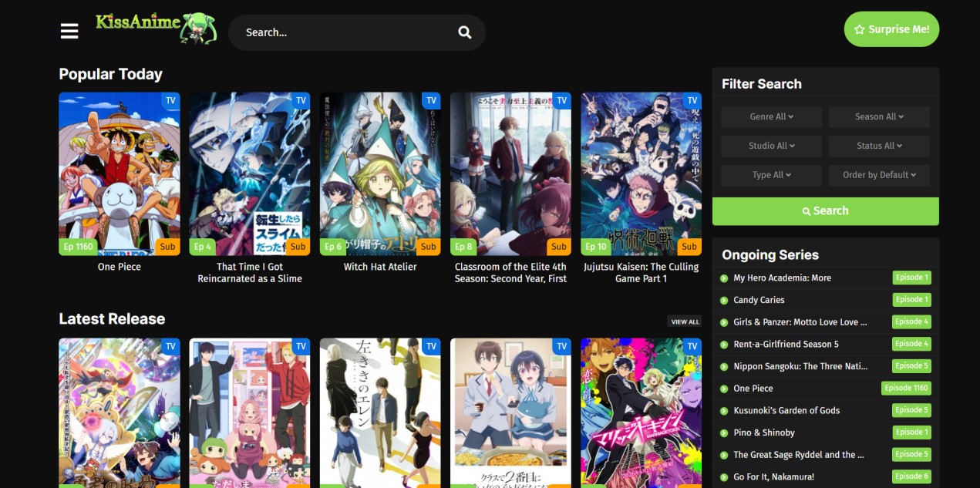Open The Great Sage Ryddel series
The height and width of the screenshot is (488, 980).
click(x=799, y=455)
